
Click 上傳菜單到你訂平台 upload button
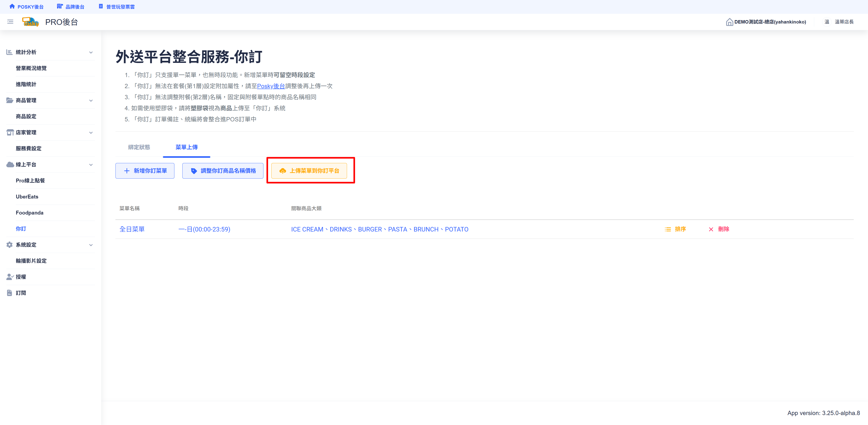[x=309, y=171]
